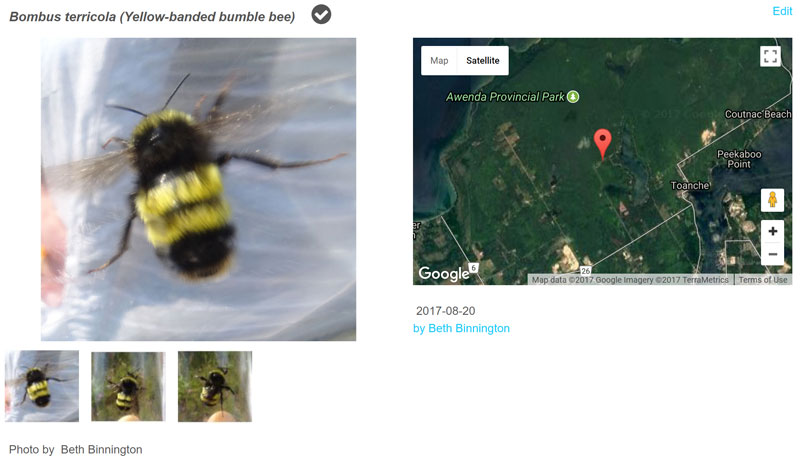
Task: Select the first bee thumbnail on blue cloth
Action: [x=42, y=386]
